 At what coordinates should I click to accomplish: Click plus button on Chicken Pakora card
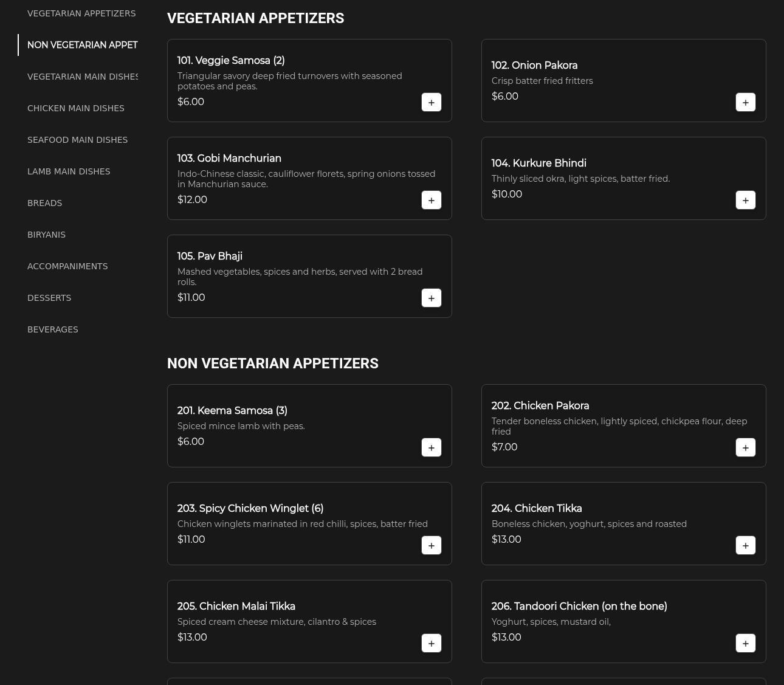(746, 447)
